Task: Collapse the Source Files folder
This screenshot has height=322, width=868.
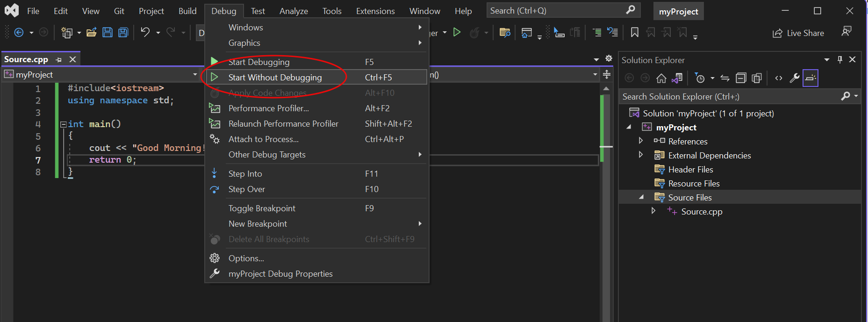Action: click(641, 197)
